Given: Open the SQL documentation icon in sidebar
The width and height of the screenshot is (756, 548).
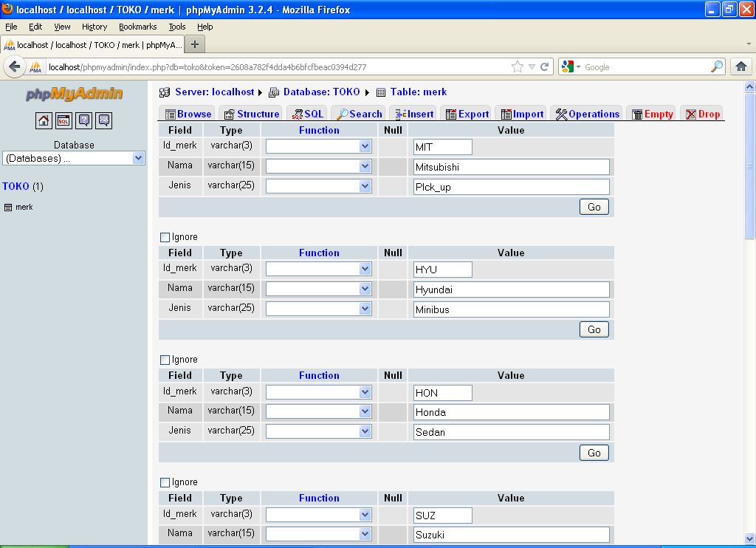Looking at the screenshot, I should [104, 120].
